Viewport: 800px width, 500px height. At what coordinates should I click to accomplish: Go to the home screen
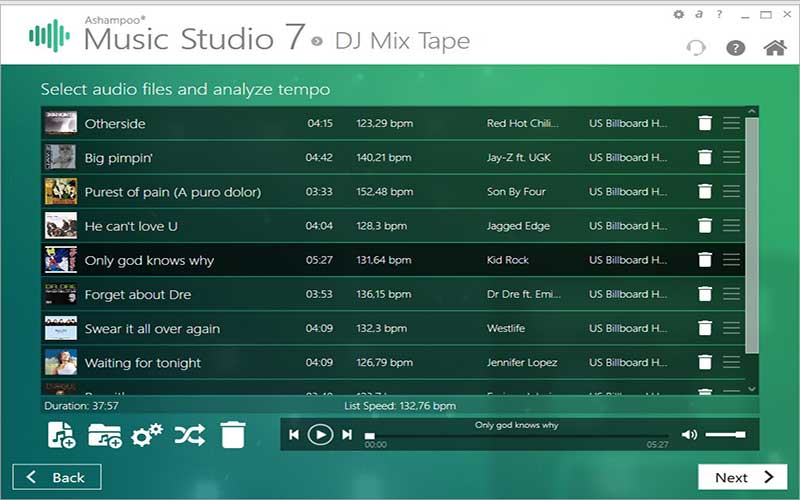[774, 47]
